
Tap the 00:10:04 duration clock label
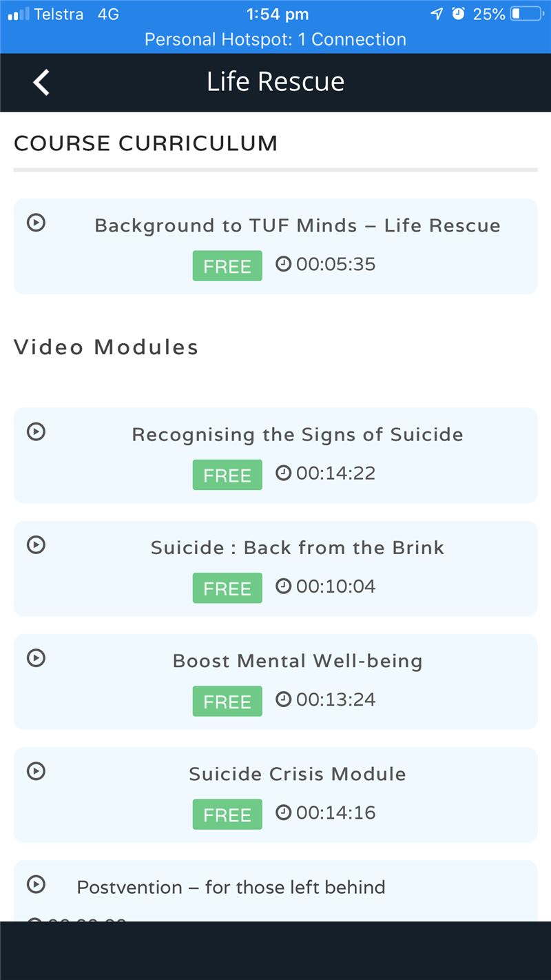(x=326, y=586)
